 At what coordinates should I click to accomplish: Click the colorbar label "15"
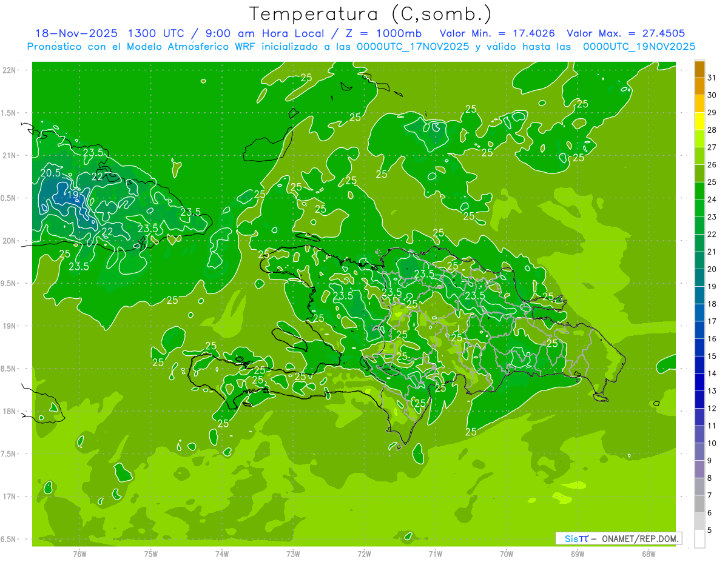[x=712, y=356]
